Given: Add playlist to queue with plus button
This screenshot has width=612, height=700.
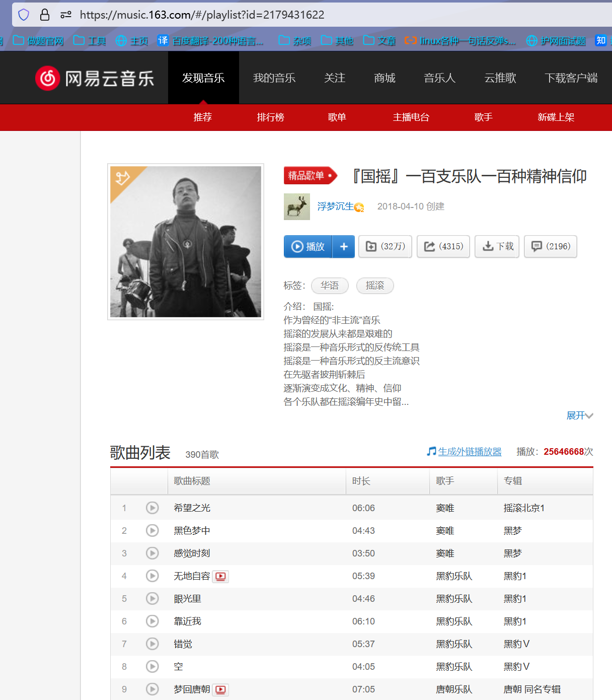Looking at the screenshot, I should (344, 246).
